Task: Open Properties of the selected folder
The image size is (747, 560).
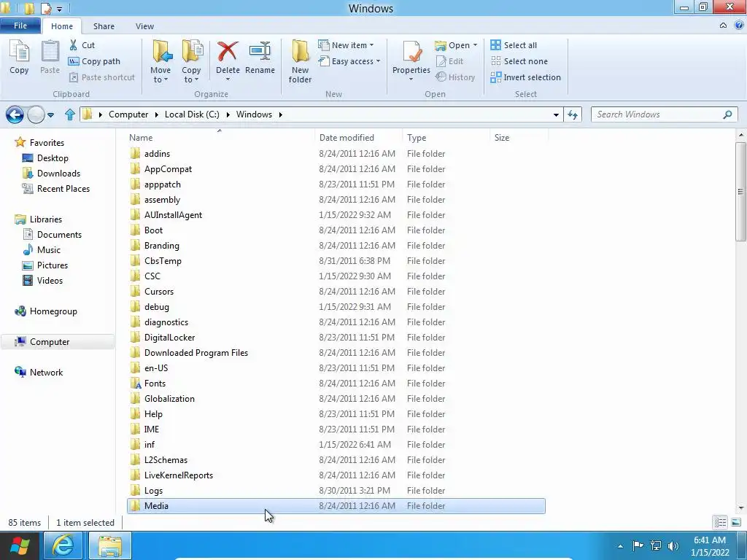Action: (x=411, y=57)
